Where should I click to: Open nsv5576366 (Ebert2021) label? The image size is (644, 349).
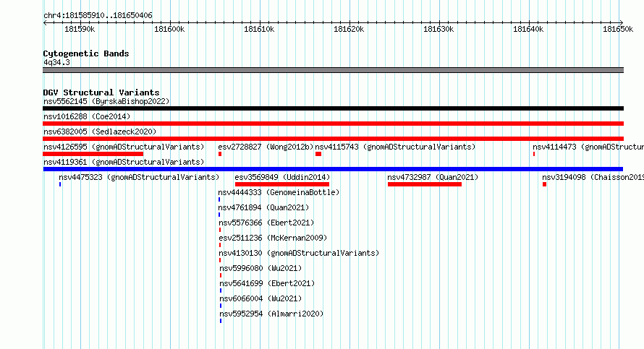tap(266, 223)
